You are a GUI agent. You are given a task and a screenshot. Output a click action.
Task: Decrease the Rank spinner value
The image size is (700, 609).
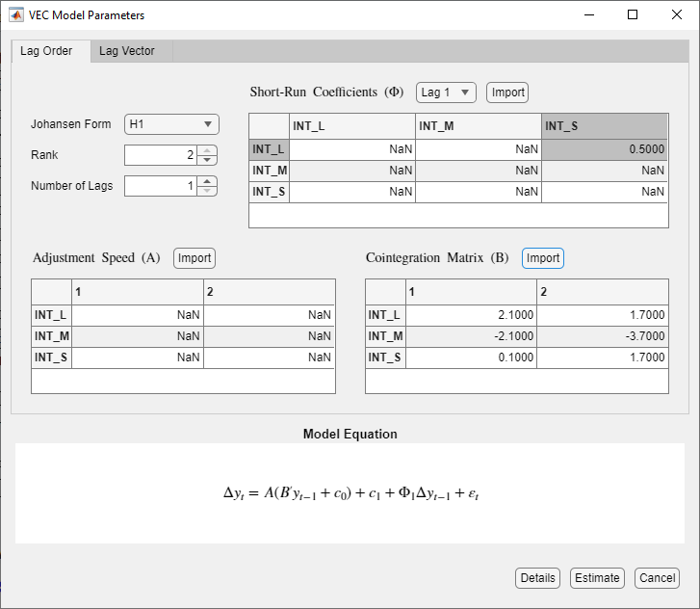[207, 160]
